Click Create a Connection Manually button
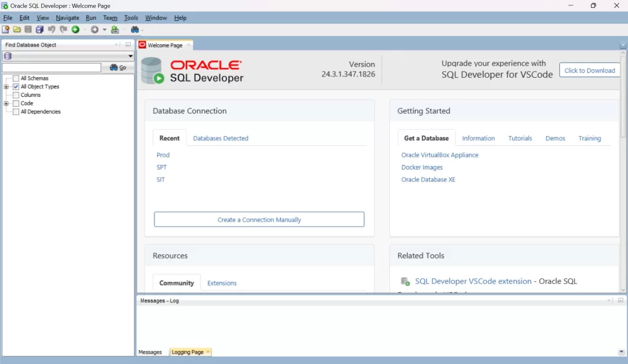The image size is (628, 364). point(259,219)
